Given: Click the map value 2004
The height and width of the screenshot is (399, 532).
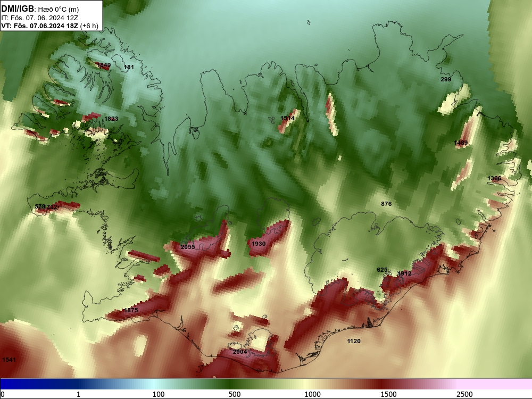Looking at the screenshot, I should pyautogui.click(x=240, y=352).
